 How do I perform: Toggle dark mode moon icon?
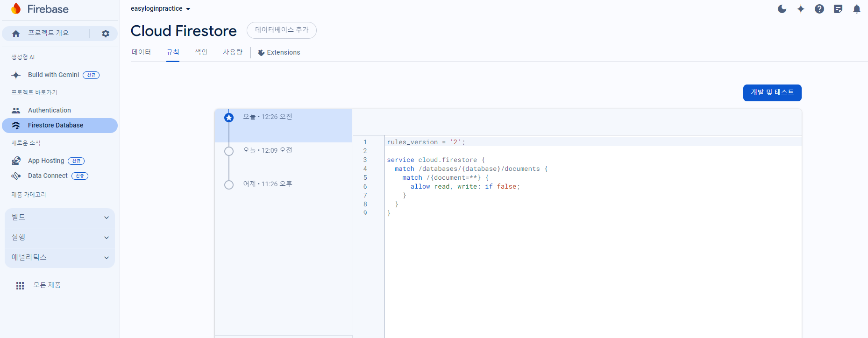782,9
